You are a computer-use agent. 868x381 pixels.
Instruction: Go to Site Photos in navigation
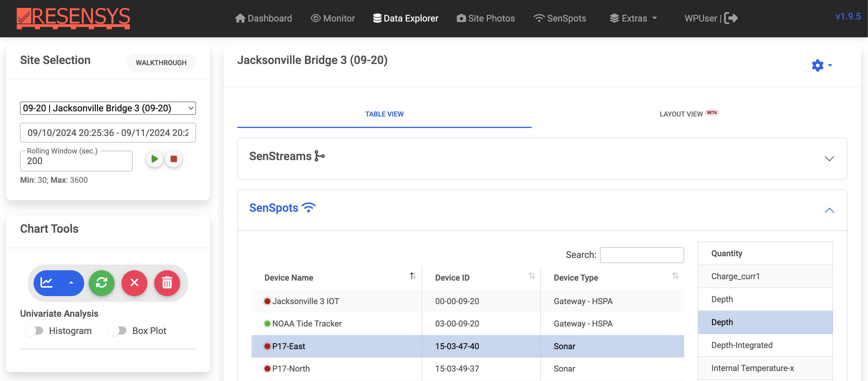(x=485, y=18)
